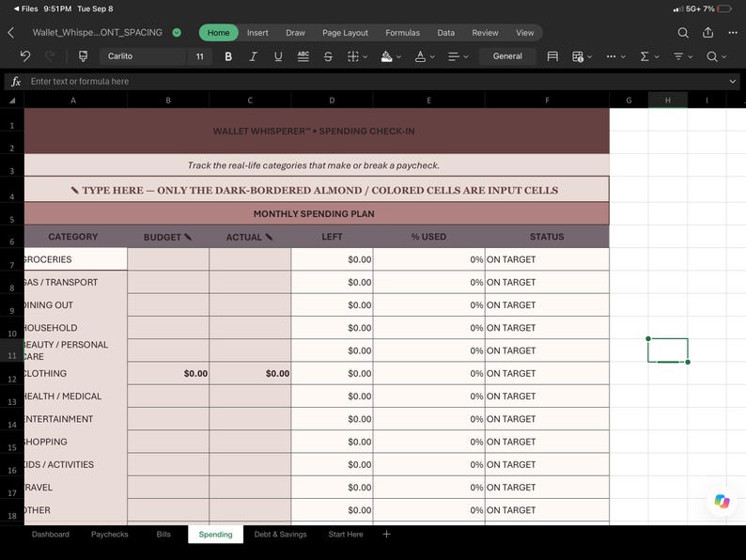Open font color options arrow
This screenshot has width=746, height=560.
pos(432,56)
